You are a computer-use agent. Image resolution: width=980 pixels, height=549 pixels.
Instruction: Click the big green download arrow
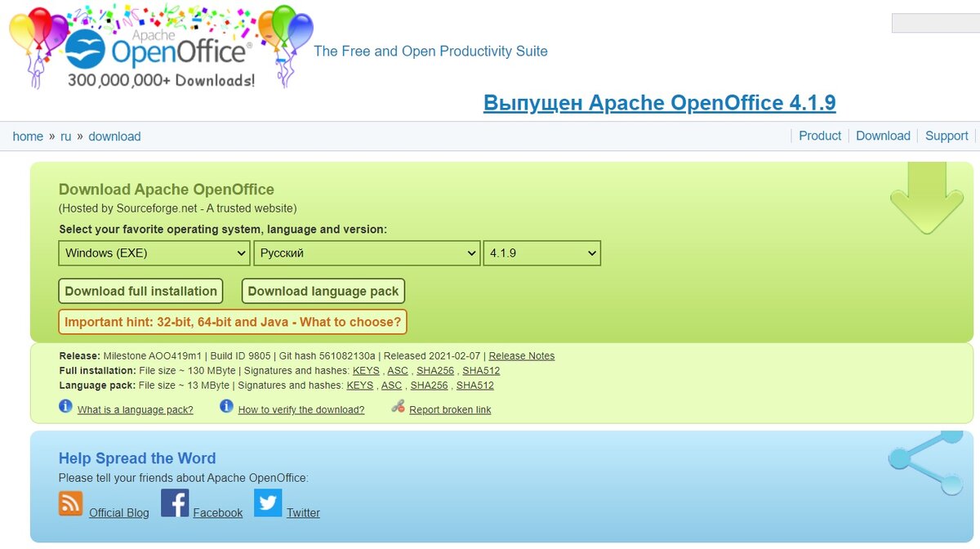pyautogui.click(x=927, y=199)
